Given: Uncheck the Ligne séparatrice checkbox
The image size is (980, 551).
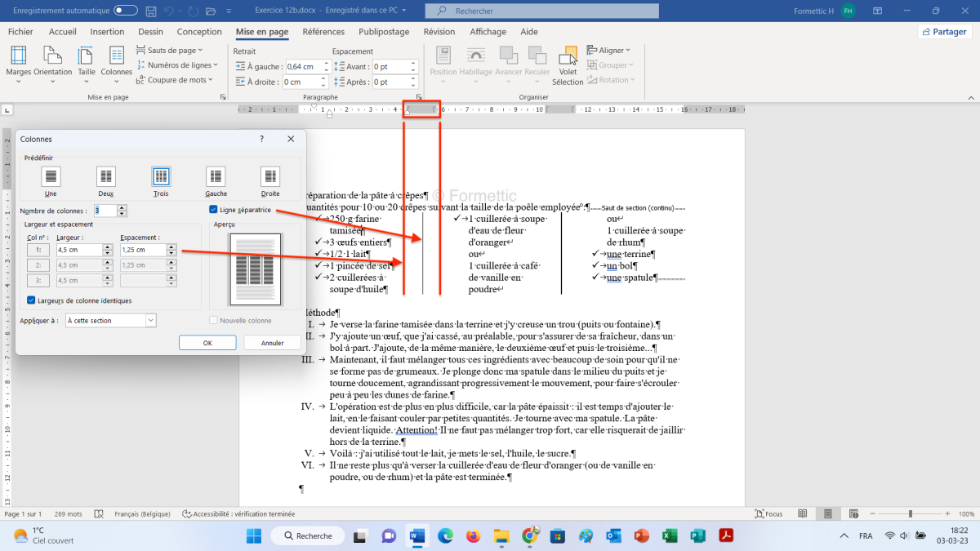Looking at the screenshot, I should click(x=214, y=210).
